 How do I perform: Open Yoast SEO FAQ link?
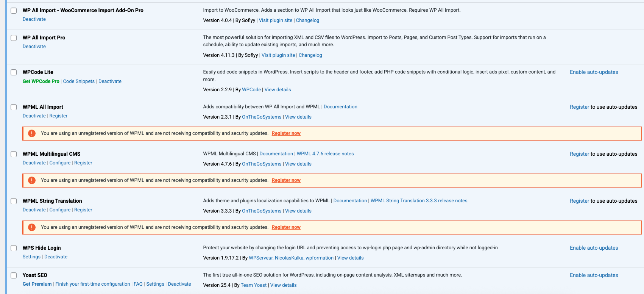click(138, 284)
